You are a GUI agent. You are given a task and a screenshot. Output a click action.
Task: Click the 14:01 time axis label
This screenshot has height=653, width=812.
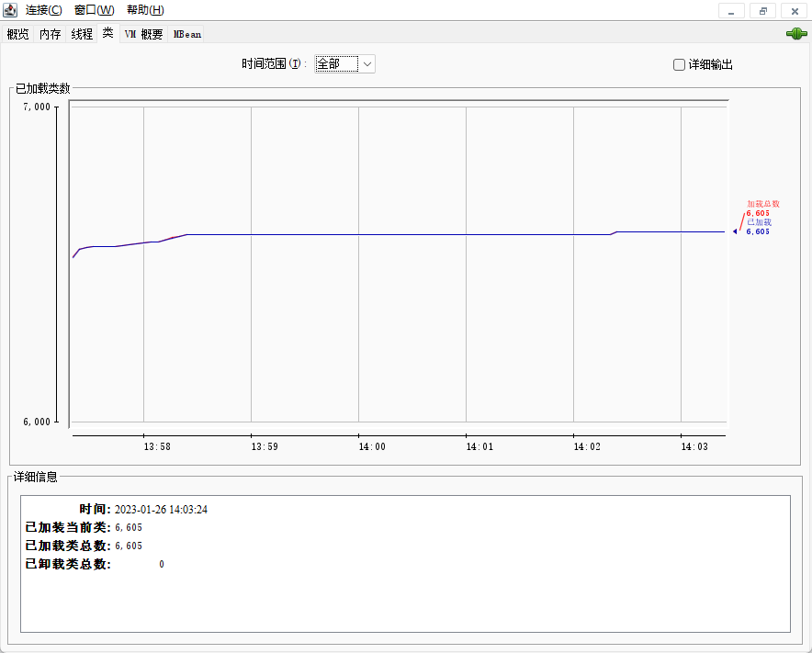(479, 446)
